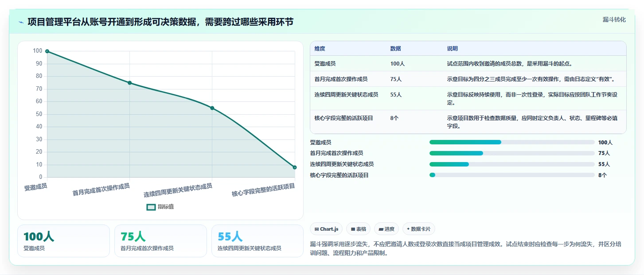Click the 100人 data card

coord(63,241)
